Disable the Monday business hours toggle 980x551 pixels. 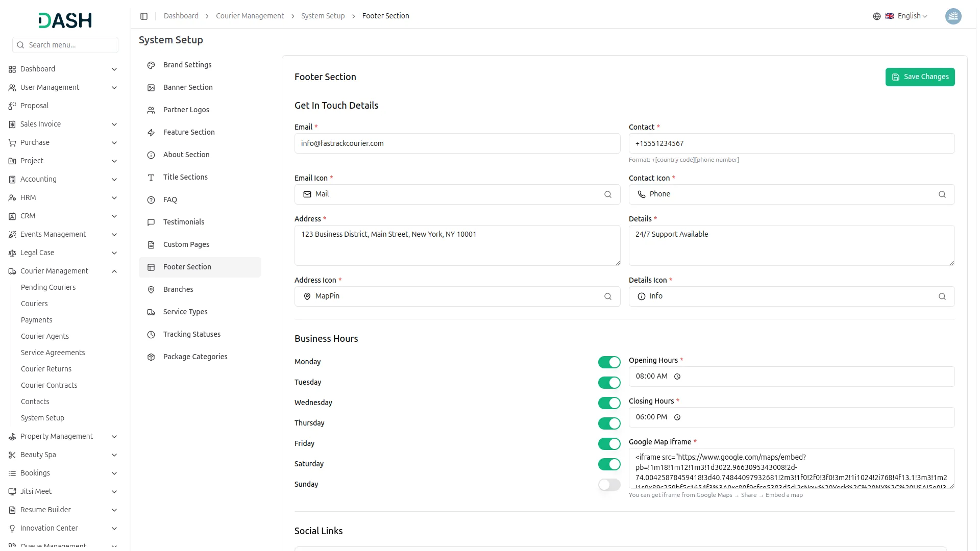[x=609, y=362]
